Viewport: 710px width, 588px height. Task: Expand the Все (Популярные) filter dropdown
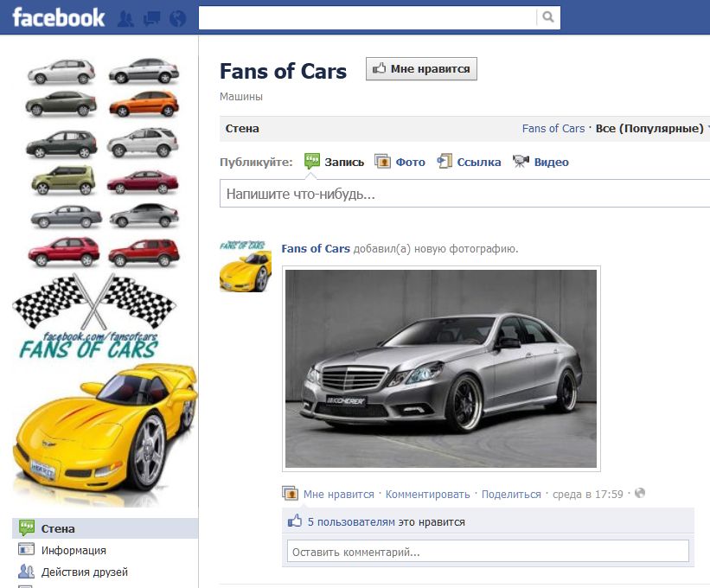[651, 129]
